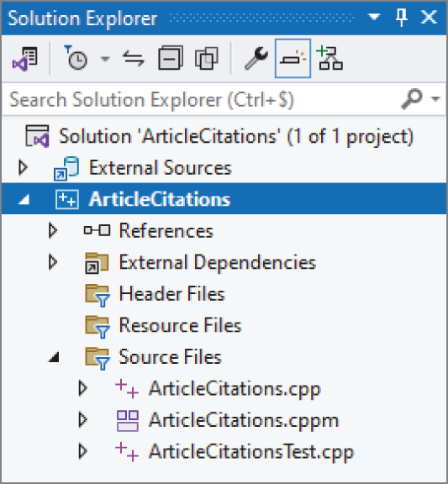Image resolution: width=448 pixels, height=484 pixels.
Task: Toggle Show All Files icon
Action: [207, 58]
